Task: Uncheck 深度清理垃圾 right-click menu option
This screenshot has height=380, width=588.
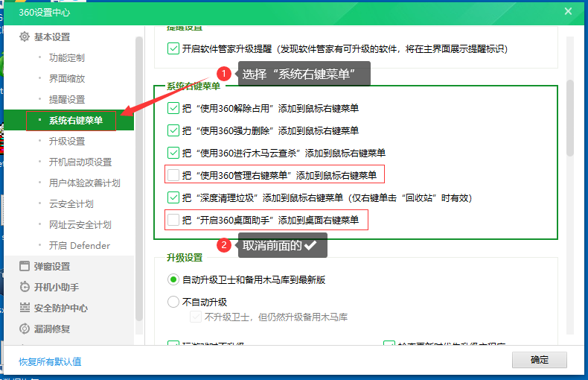Action: tap(173, 197)
